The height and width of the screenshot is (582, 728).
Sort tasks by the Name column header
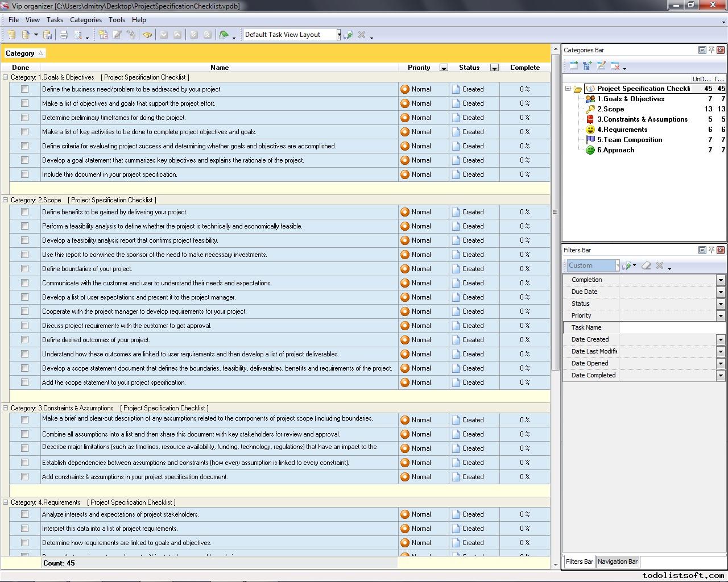[x=220, y=67]
